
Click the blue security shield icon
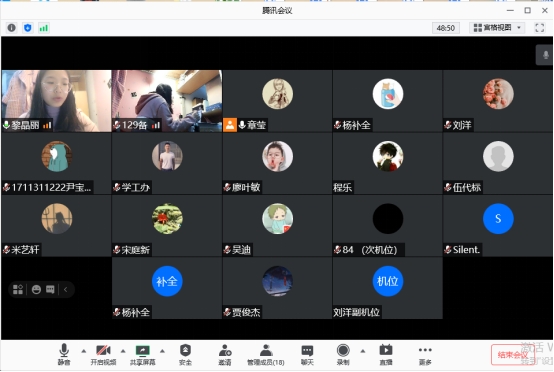click(28, 28)
